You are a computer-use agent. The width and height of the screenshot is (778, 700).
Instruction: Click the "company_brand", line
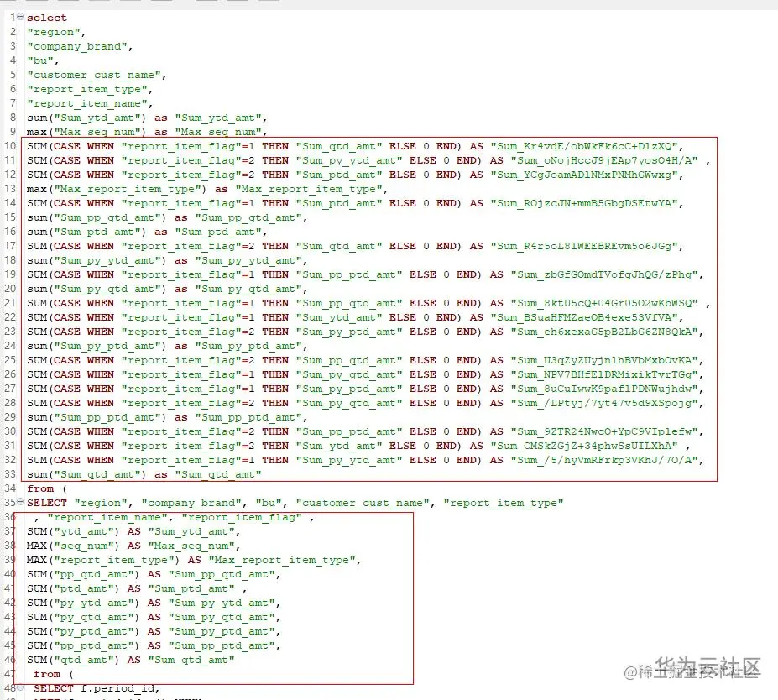(x=80, y=46)
